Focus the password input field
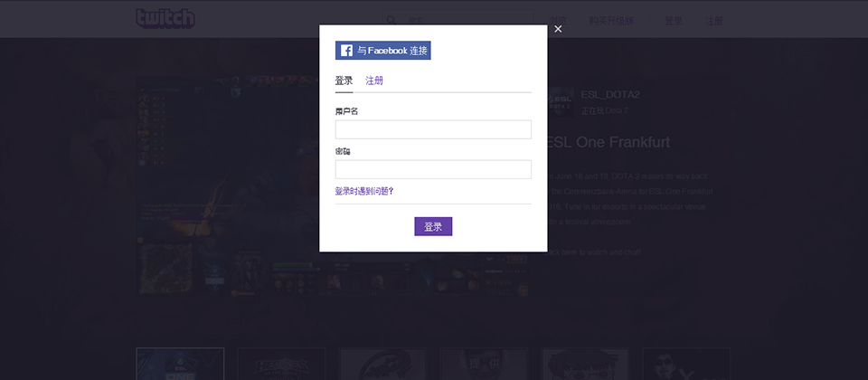Image resolution: width=868 pixels, height=380 pixels. [433, 169]
